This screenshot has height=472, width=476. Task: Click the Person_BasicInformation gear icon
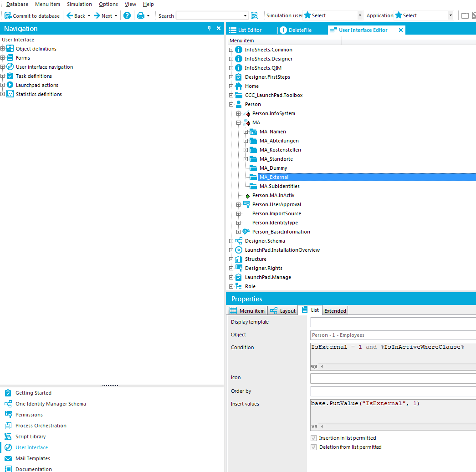tap(246, 232)
